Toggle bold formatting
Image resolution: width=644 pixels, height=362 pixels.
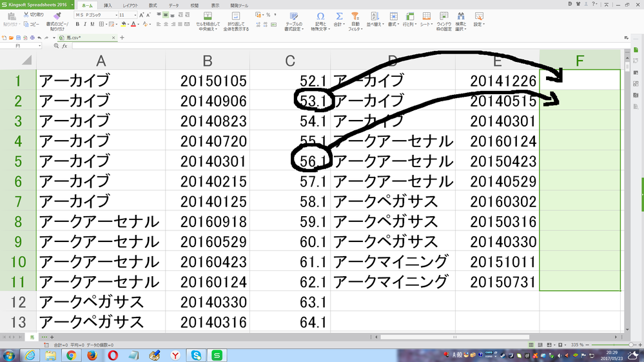(77, 24)
